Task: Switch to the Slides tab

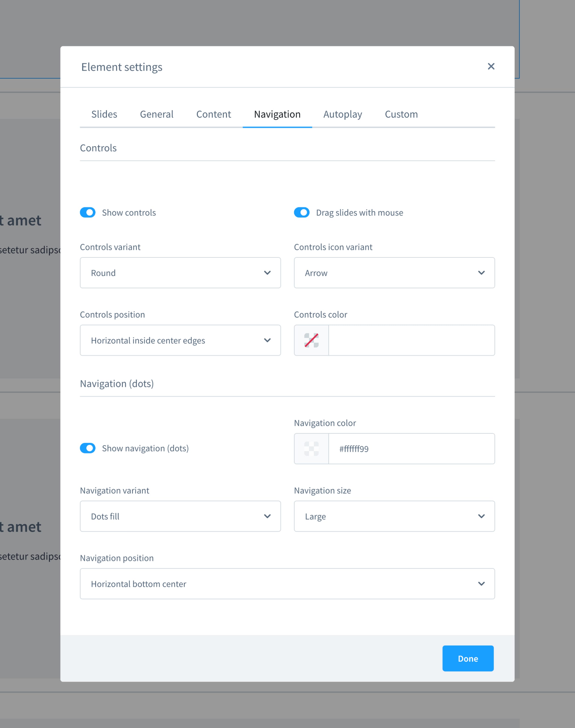Action: [104, 114]
